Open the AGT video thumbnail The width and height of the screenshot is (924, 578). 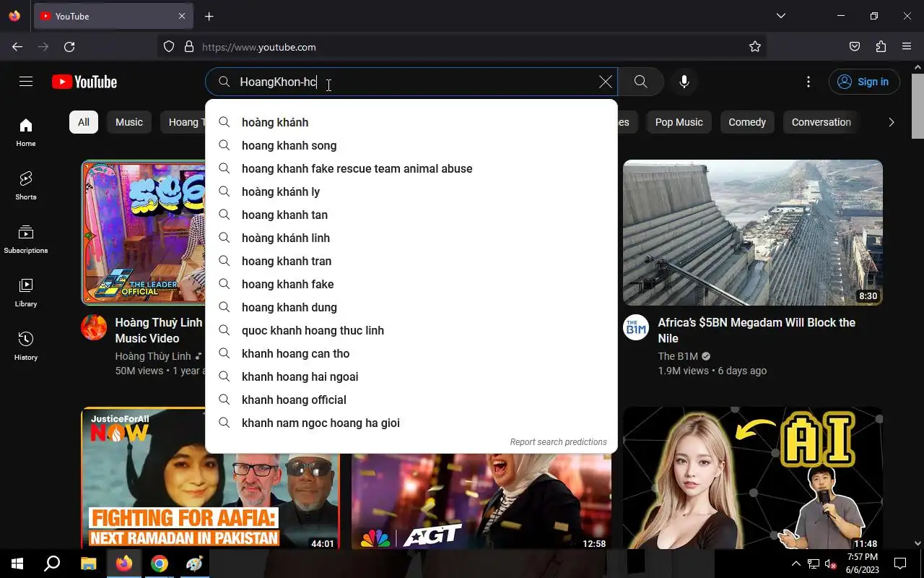(x=481, y=501)
